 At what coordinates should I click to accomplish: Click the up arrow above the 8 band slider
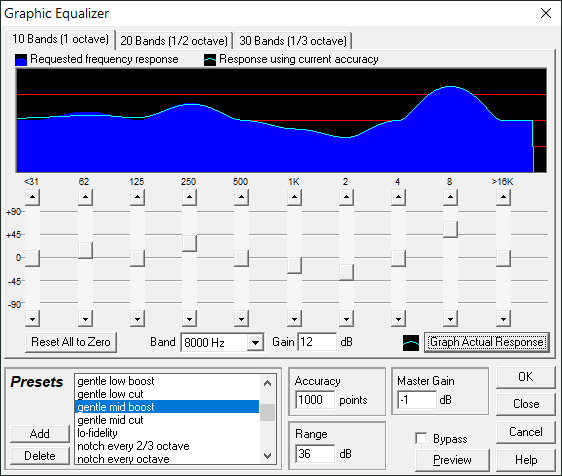[451, 197]
